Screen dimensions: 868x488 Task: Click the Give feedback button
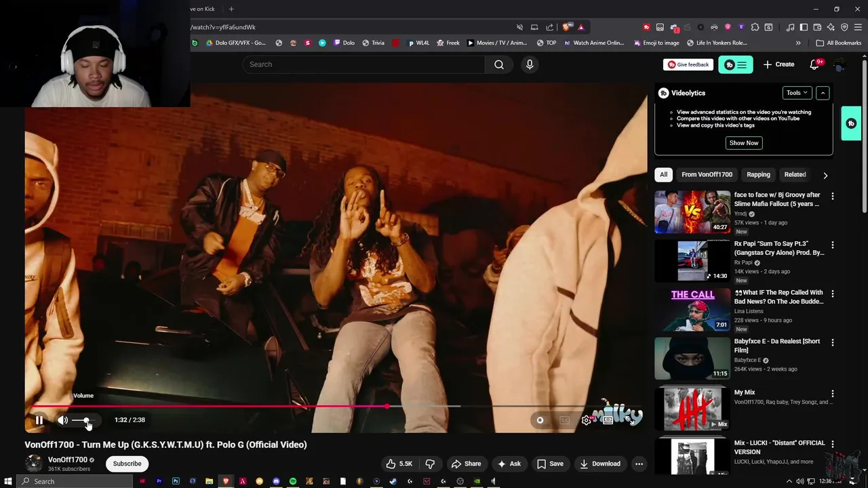coord(688,64)
